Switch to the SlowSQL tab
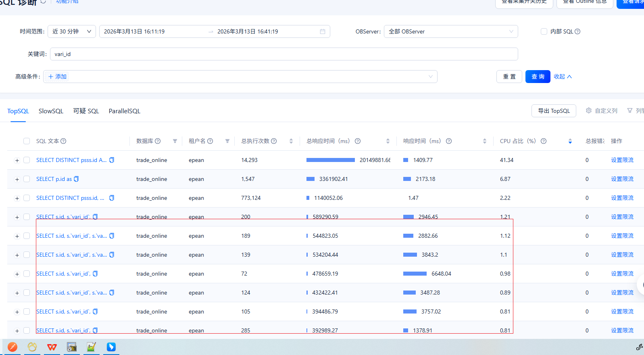The image size is (644, 355). click(51, 111)
